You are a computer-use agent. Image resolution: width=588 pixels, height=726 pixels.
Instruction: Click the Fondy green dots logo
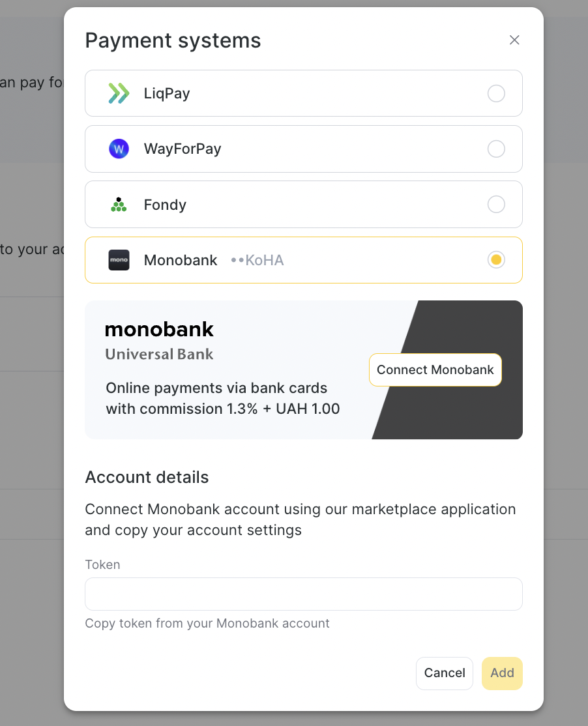click(119, 205)
